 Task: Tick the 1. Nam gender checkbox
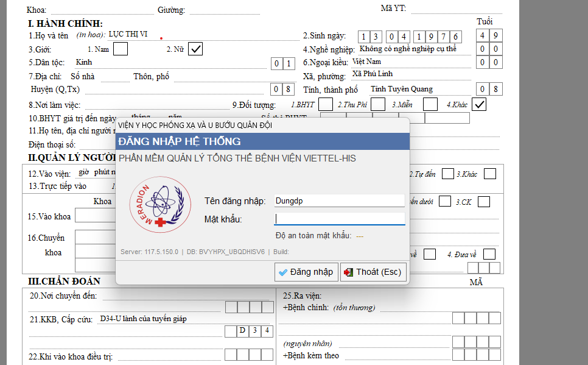[121, 49]
